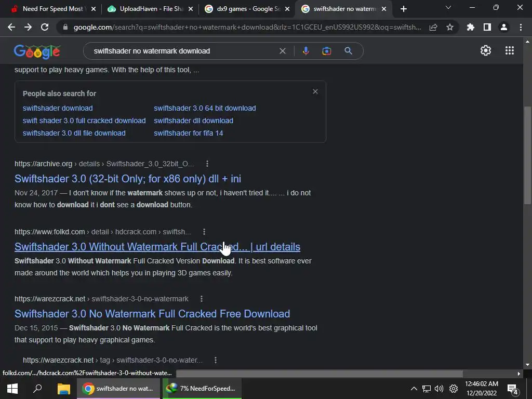This screenshot has height=399, width=532.
Task: Bookmark this tab with star icon
Action: (450, 27)
